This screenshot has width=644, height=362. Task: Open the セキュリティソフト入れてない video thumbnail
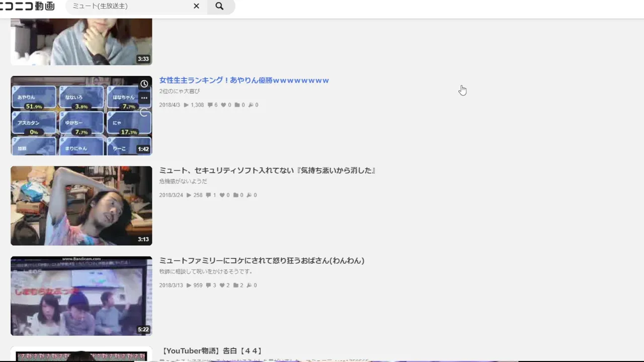coord(82,206)
